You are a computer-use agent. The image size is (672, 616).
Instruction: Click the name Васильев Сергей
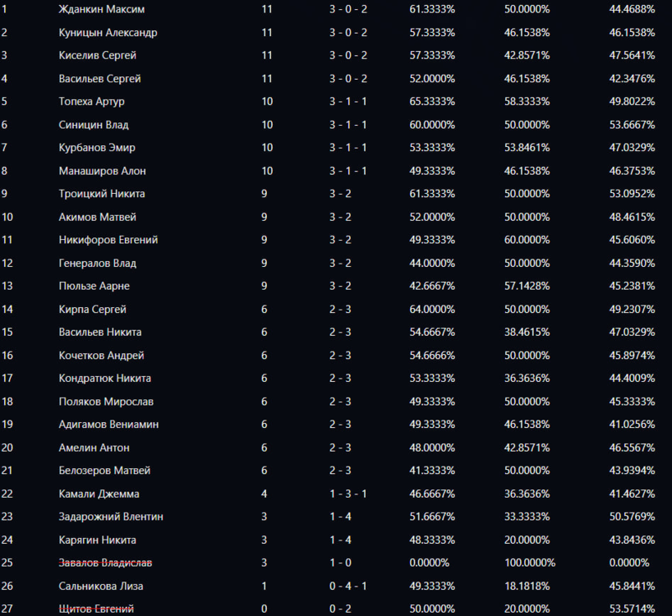click(x=99, y=79)
